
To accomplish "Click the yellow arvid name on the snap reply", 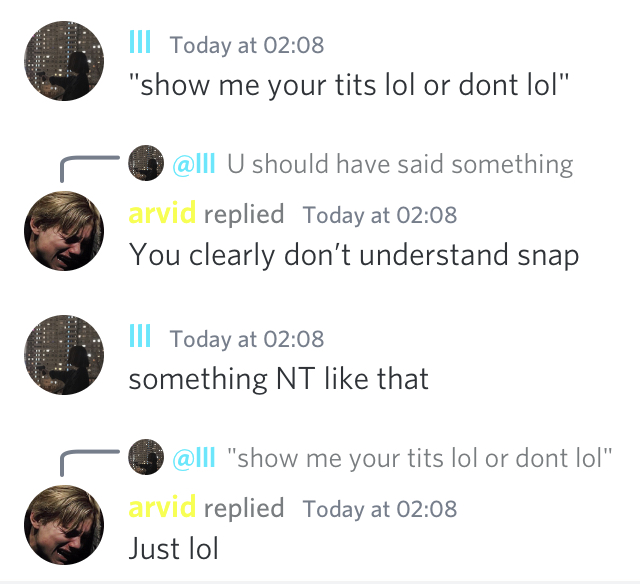I will click(162, 213).
